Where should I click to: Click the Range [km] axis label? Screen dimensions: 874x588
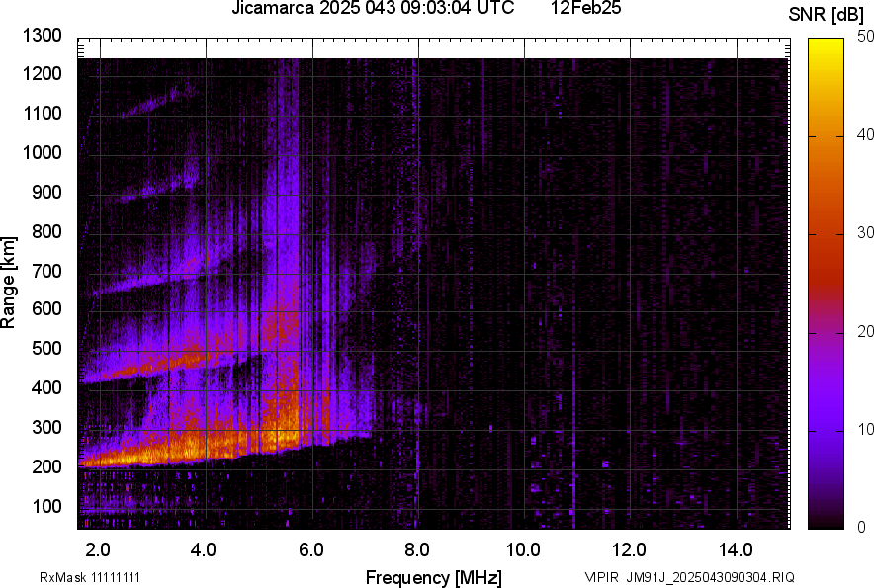(x=9, y=283)
